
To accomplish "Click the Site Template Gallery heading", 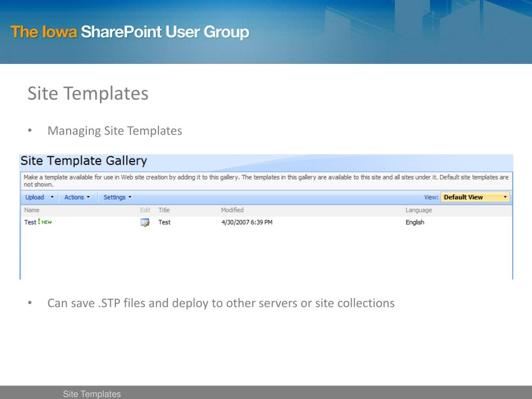I will (84, 161).
